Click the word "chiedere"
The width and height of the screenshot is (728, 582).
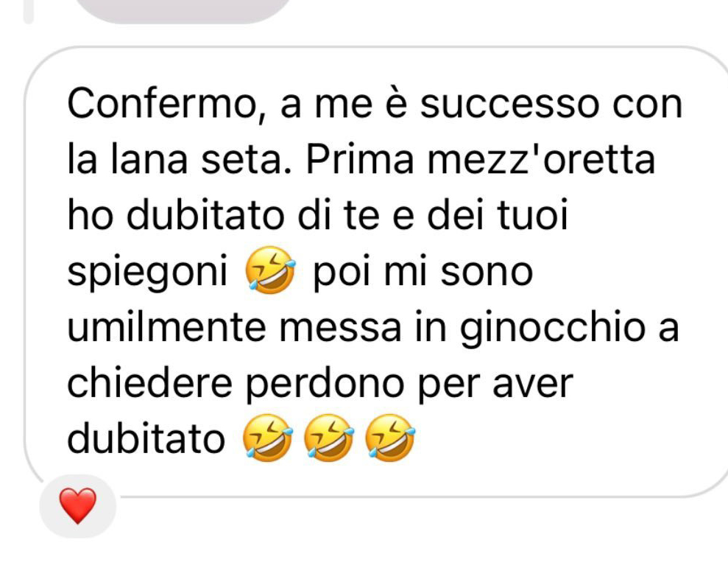pos(149,383)
